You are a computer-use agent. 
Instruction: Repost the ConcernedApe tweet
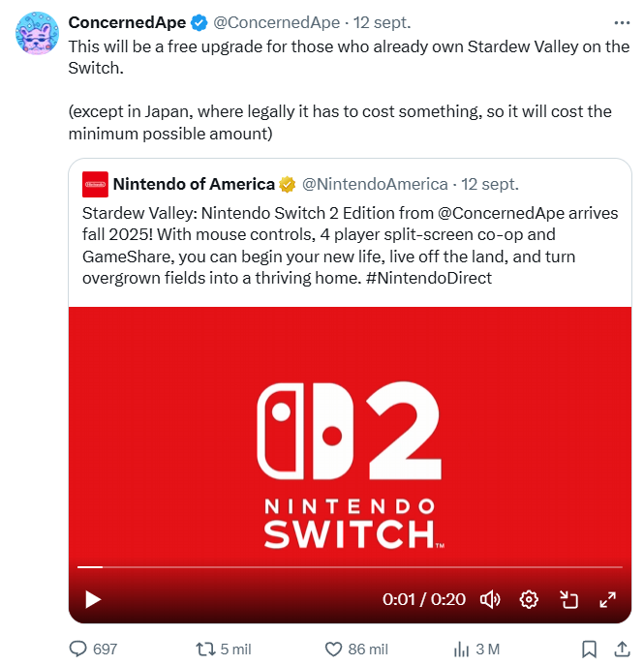[206, 649]
